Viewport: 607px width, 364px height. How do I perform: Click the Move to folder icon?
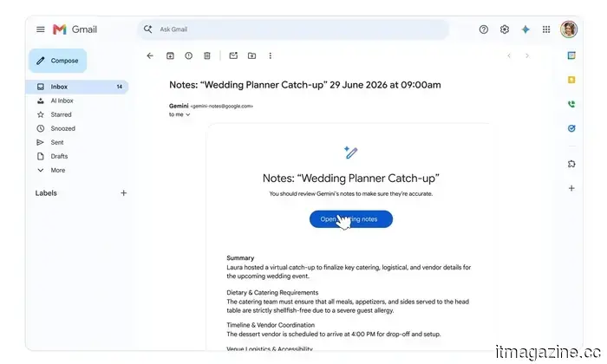(251, 55)
